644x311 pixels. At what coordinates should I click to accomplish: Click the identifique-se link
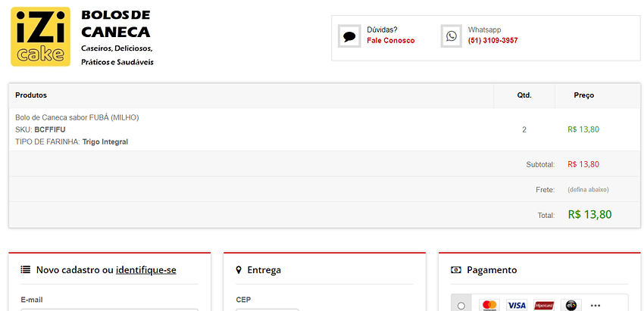coord(145,270)
